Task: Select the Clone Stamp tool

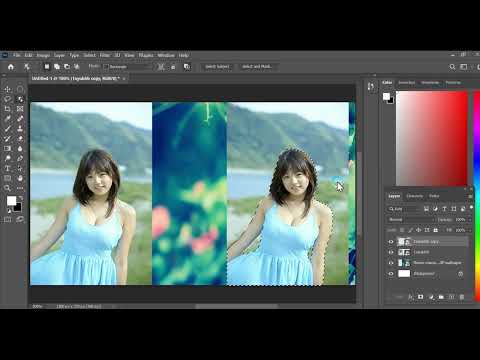Action: [x=20, y=129]
